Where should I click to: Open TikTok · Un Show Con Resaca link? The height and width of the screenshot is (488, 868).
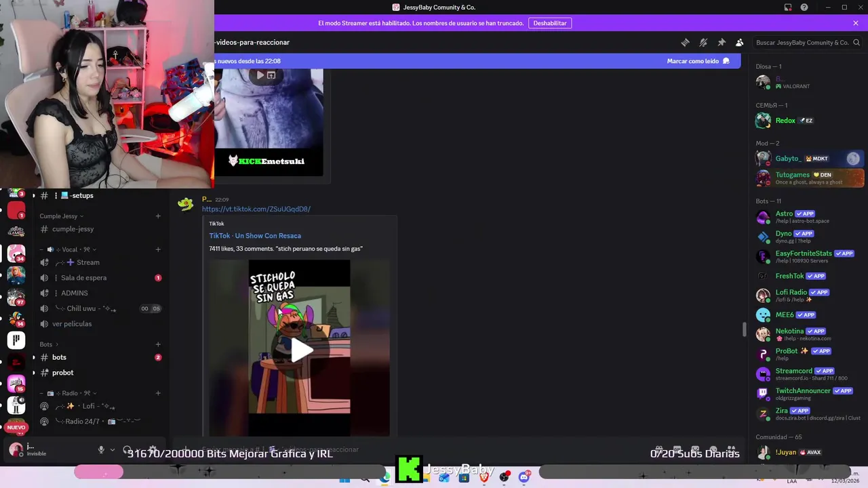click(255, 236)
